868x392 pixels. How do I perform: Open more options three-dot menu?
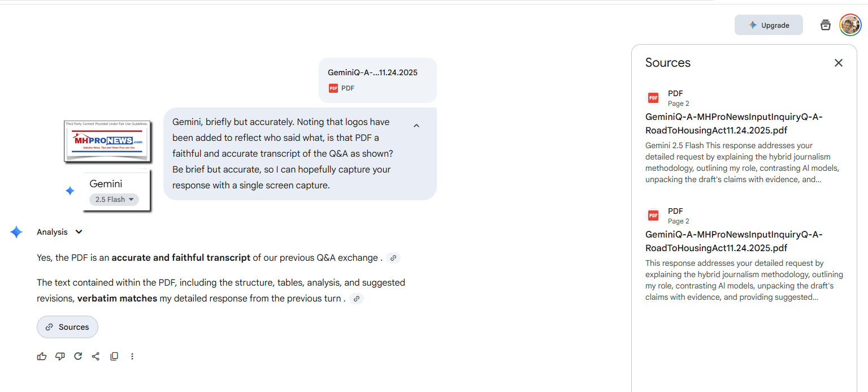click(x=132, y=356)
